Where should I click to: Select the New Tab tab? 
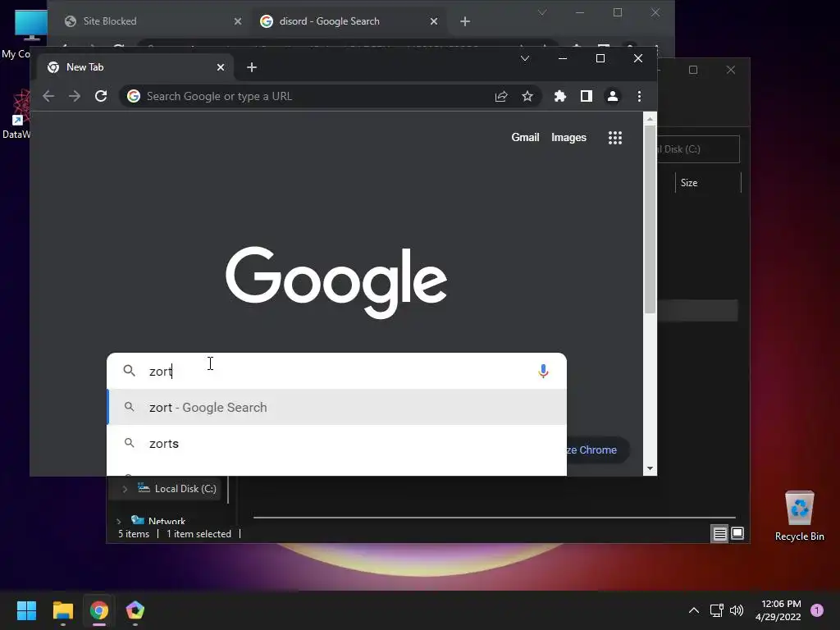[x=135, y=67]
